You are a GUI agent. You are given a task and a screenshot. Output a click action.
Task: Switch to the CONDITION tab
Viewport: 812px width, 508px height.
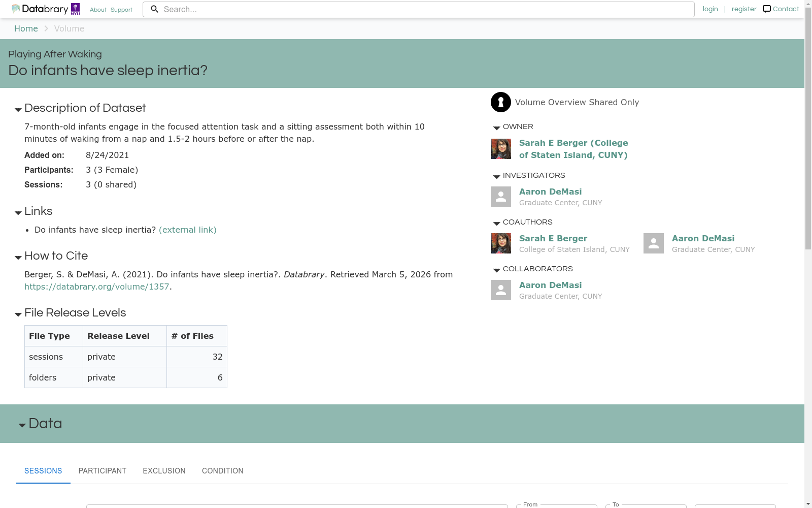pos(223,471)
